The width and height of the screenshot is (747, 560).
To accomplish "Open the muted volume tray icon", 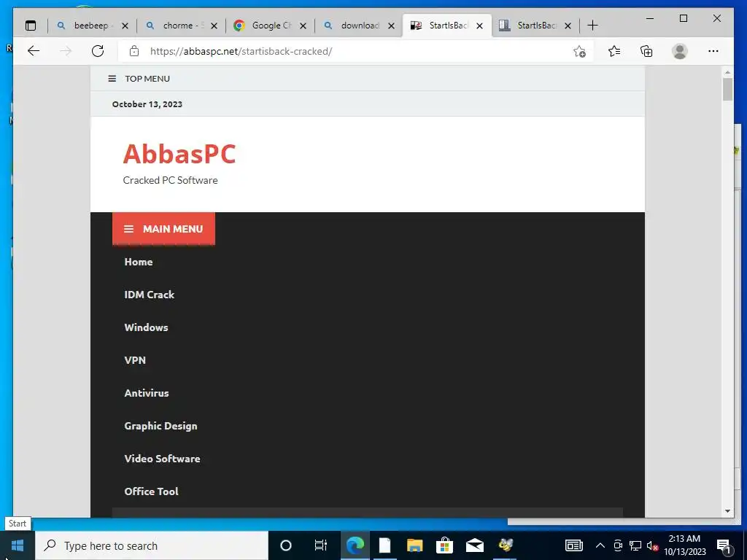I will tap(653, 545).
